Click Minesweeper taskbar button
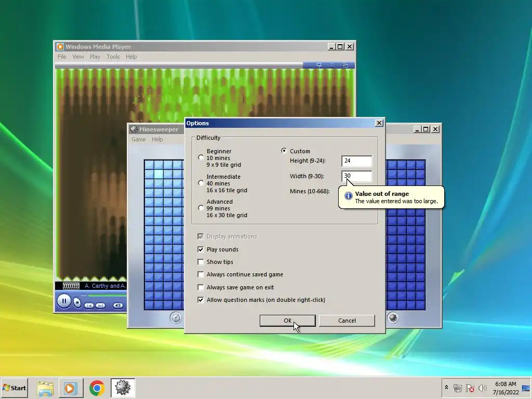Image resolution: width=532 pixels, height=399 pixels. 123,388
